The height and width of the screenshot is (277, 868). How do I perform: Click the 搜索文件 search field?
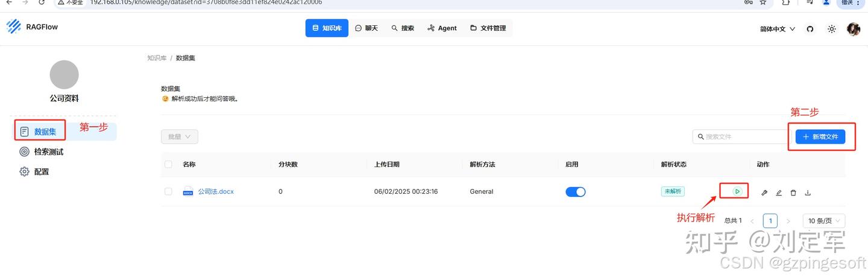pyautogui.click(x=741, y=137)
